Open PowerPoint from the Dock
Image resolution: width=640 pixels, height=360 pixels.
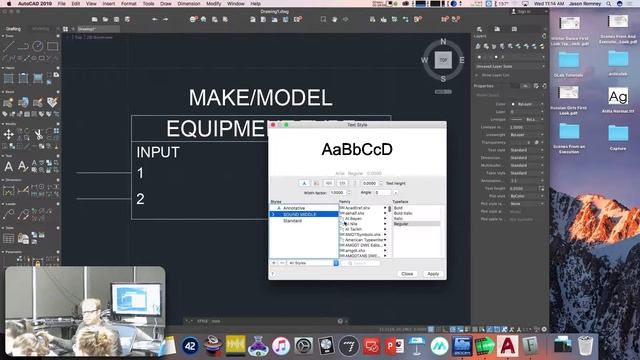point(394,346)
